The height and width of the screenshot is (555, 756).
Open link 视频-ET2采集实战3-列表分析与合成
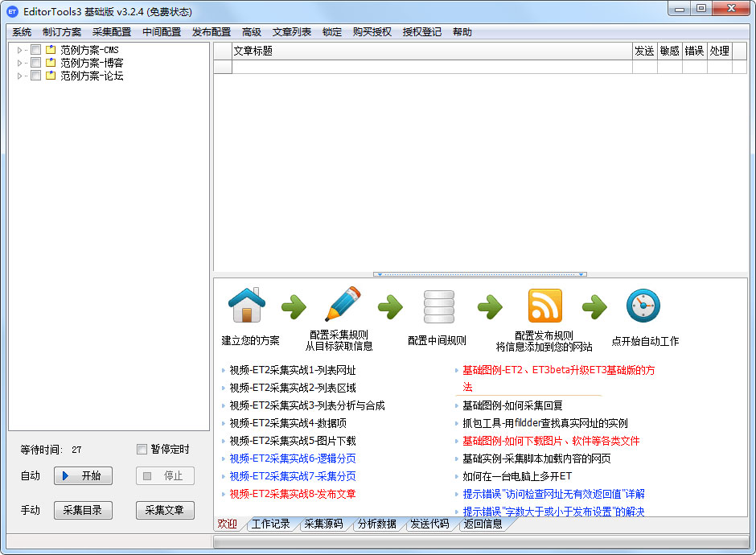307,405
